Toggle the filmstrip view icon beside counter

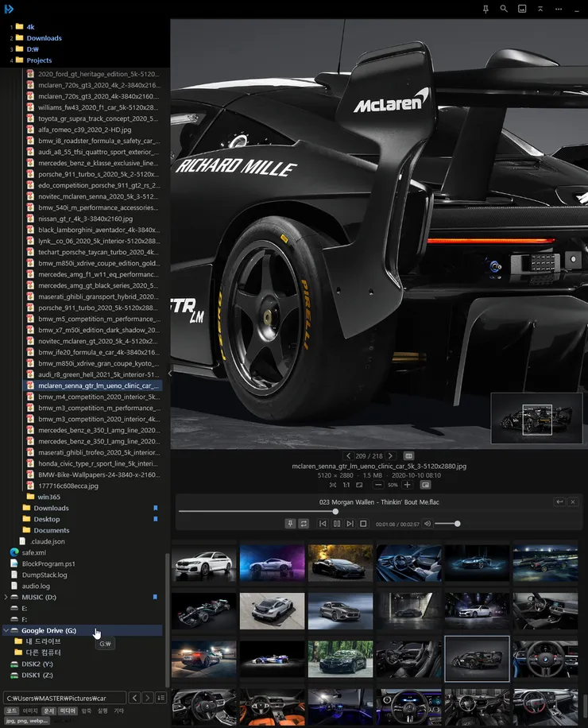coord(408,456)
